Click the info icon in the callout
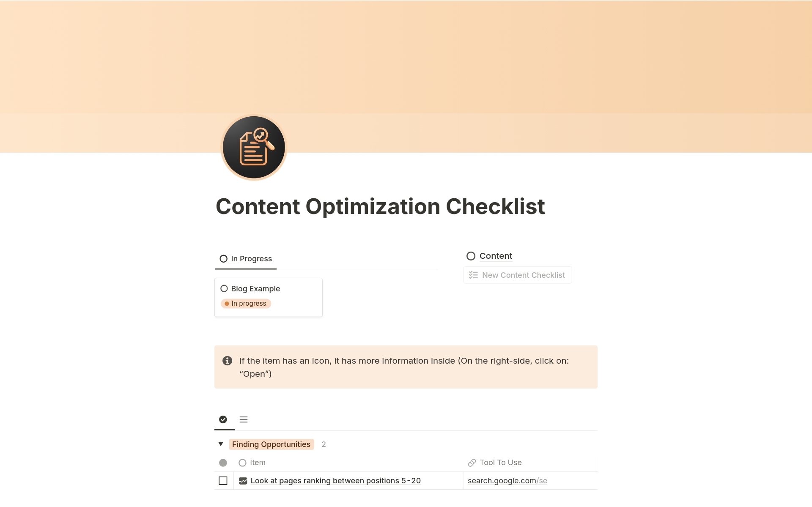 (x=227, y=361)
